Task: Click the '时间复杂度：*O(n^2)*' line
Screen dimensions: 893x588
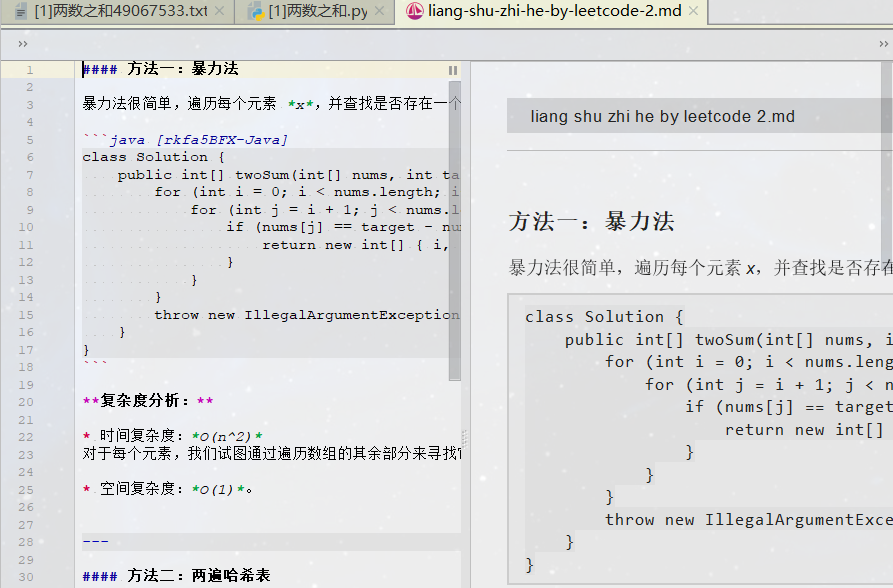Action: [173, 436]
